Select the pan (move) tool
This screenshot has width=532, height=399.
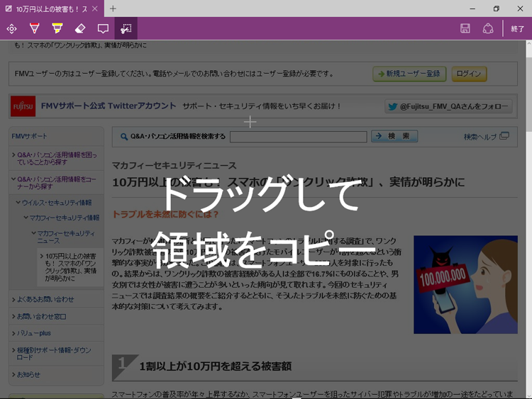pyautogui.click(x=11, y=29)
